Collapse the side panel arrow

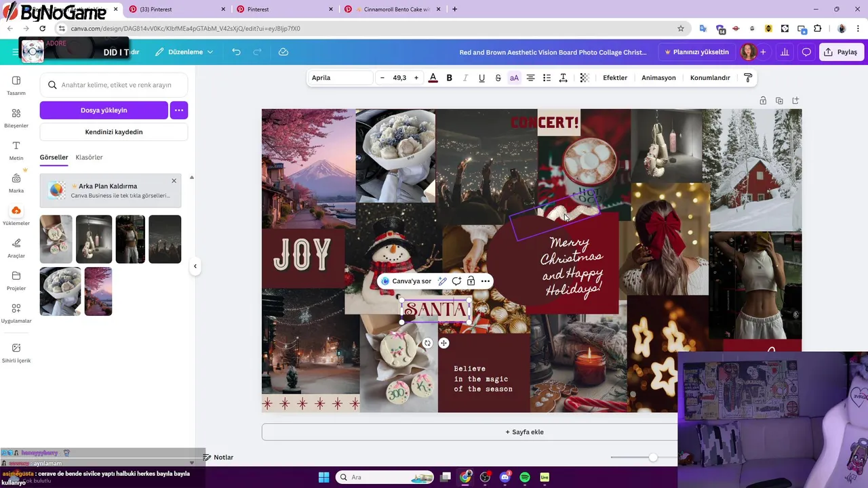pos(195,266)
